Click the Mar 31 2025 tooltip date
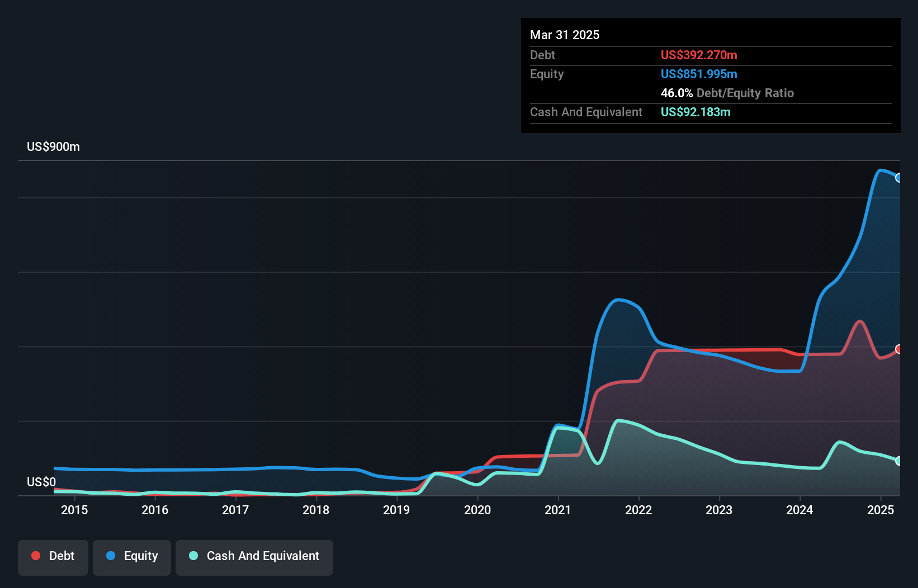Viewport: 918px width, 588px height. click(565, 35)
